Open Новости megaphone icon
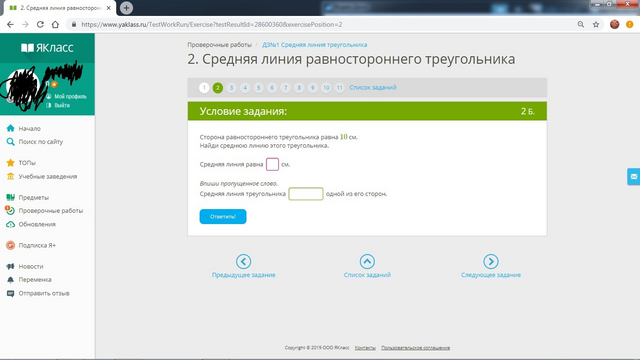Viewport: 640px width, 360px height. click(x=11, y=266)
